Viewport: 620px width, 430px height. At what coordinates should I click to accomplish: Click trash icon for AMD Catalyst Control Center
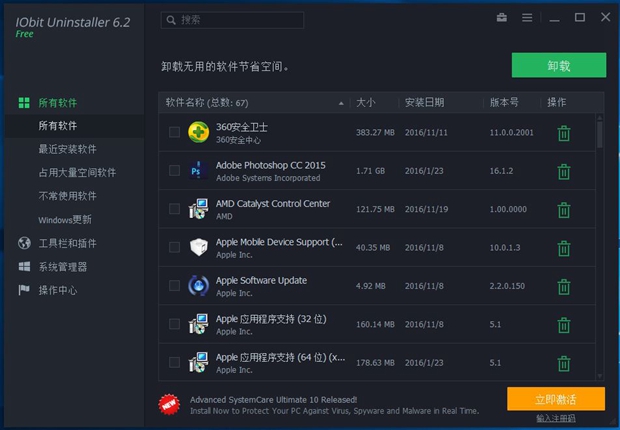[564, 210]
